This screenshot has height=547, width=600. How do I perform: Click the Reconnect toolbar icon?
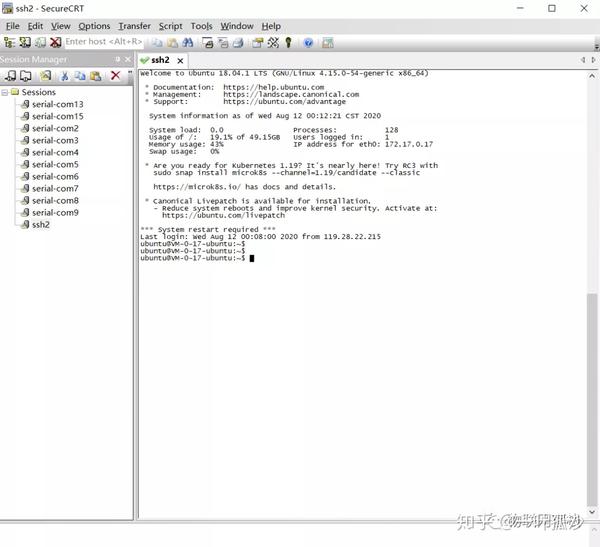40,42
